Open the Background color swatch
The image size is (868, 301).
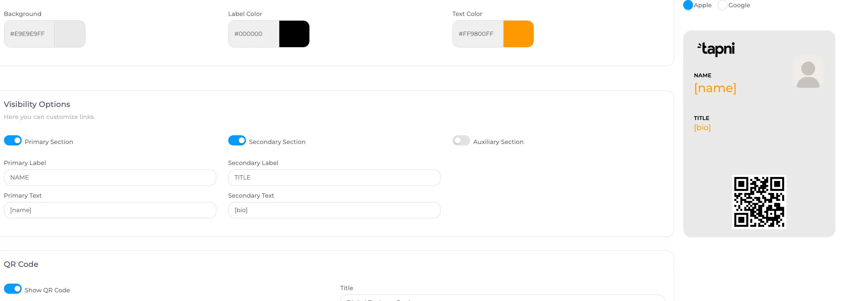pyautogui.click(x=70, y=34)
